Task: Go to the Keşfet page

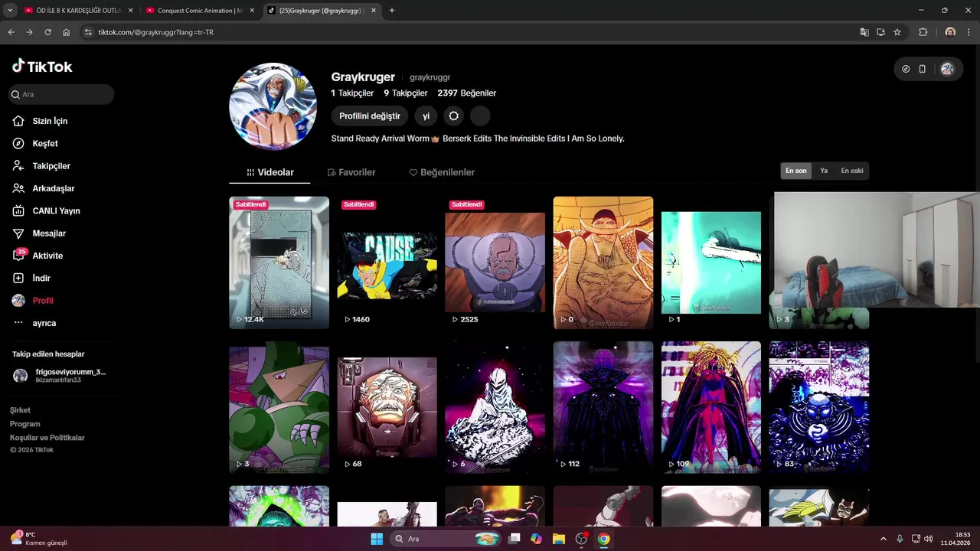Action: [35, 143]
